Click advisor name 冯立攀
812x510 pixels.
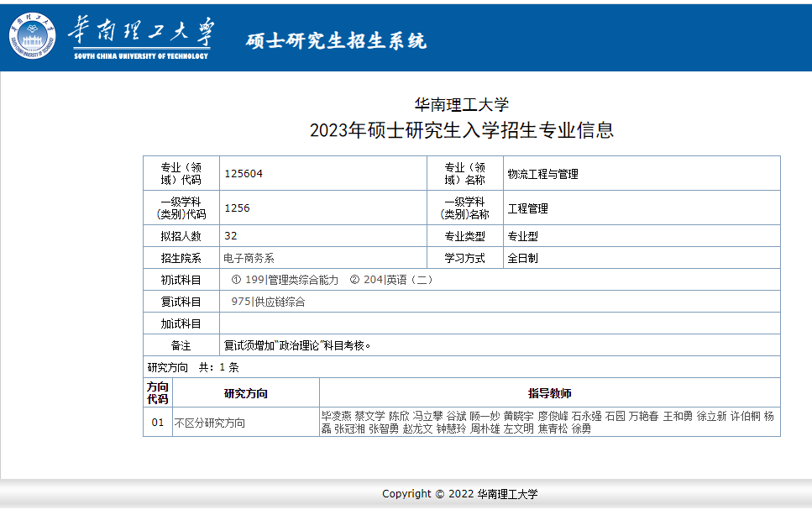click(x=427, y=416)
